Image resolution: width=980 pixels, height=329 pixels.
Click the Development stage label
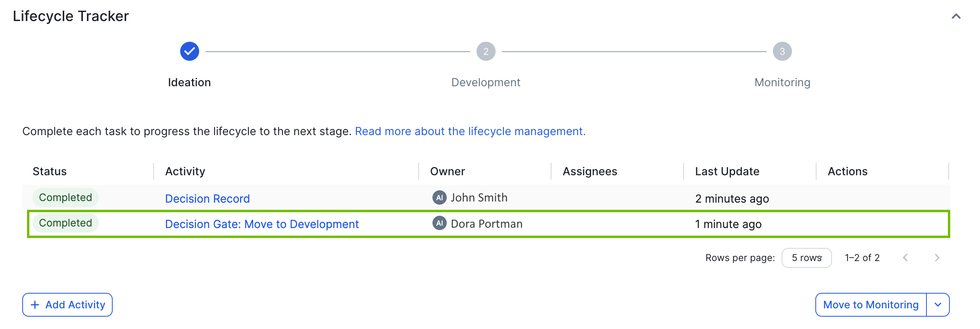tap(486, 82)
